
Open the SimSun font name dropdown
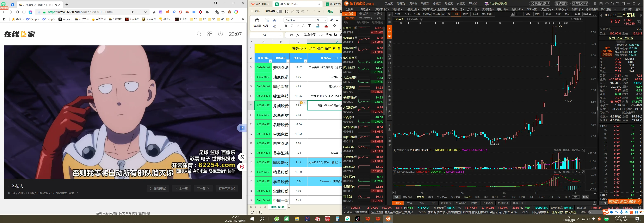click(x=313, y=20)
